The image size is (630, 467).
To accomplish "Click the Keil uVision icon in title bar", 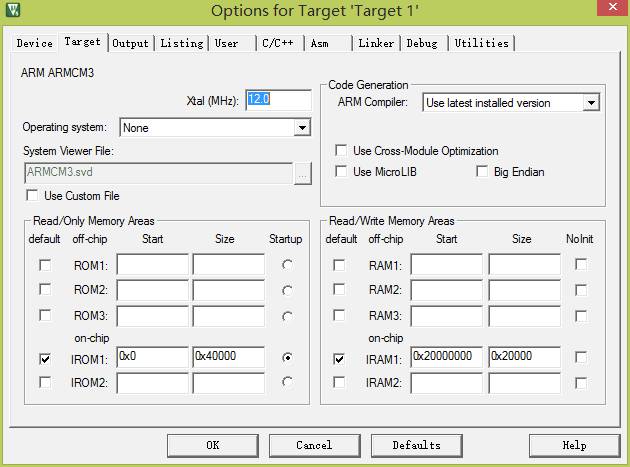I will 12,9.
